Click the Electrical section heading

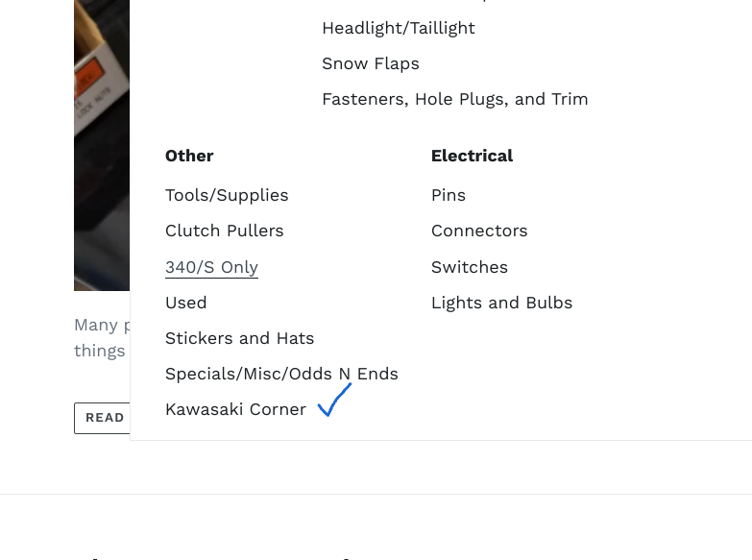(x=472, y=156)
